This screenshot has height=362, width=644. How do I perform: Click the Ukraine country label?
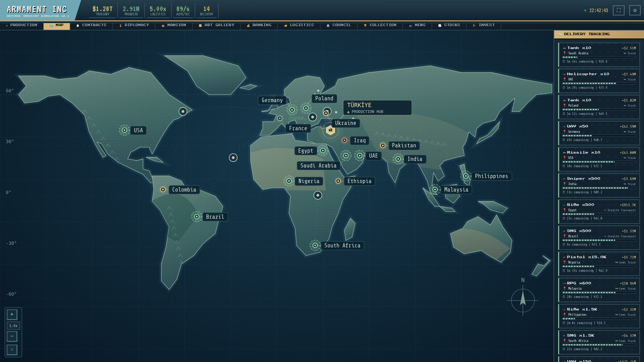pos(345,123)
